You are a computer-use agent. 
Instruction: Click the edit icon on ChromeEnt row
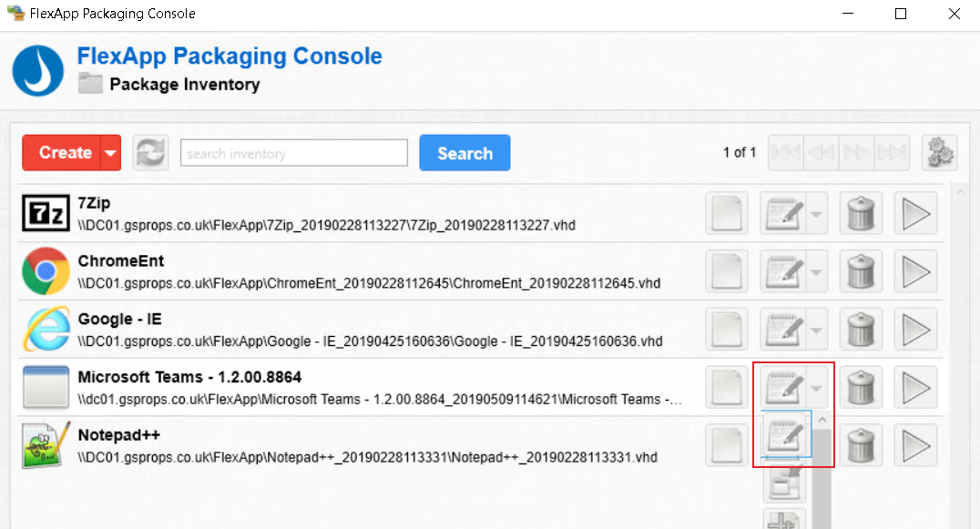coord(782,272)
